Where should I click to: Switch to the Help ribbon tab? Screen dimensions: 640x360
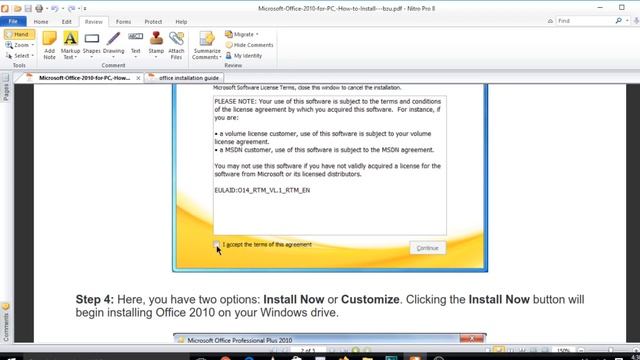point(181,22)
